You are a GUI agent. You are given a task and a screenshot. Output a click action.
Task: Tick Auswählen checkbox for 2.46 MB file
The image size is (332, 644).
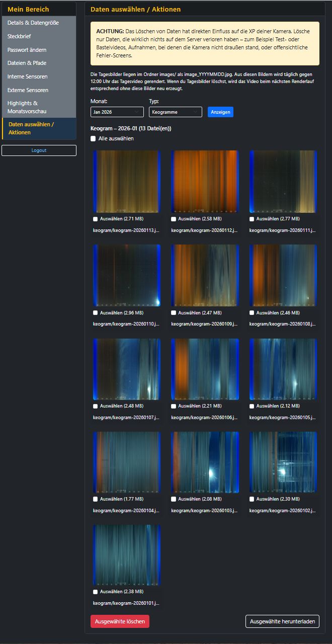click(252, 313)
